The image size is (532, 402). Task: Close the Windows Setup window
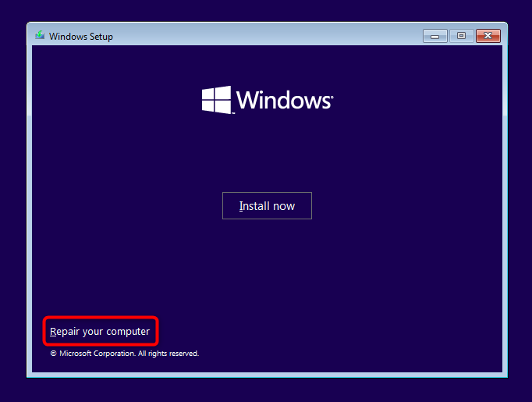point(488,36)
